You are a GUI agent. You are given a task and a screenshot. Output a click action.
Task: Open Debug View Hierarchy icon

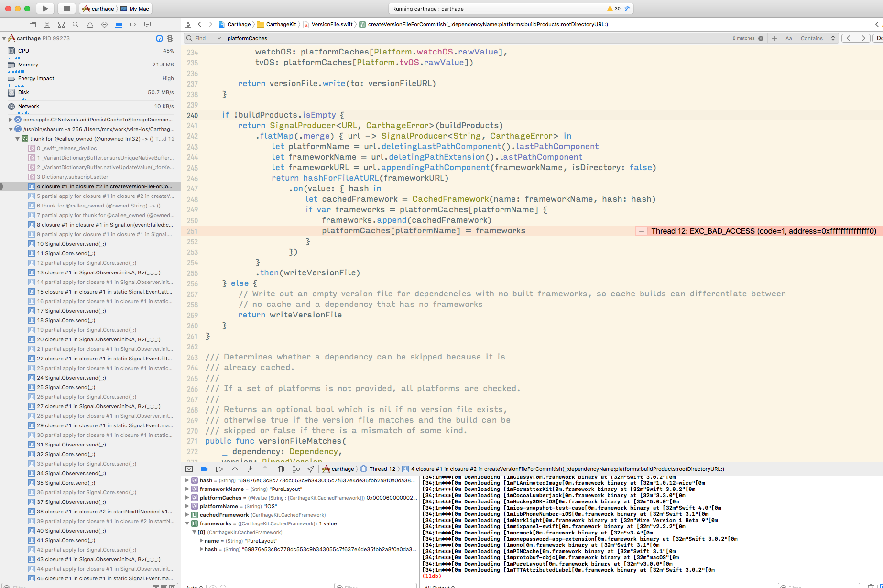point(281,469)
